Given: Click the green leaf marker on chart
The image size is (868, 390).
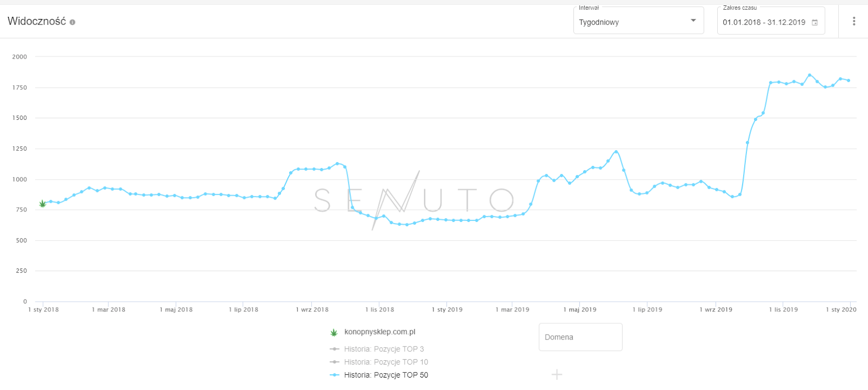Looking at the screenshot, I should pos(42,204).
